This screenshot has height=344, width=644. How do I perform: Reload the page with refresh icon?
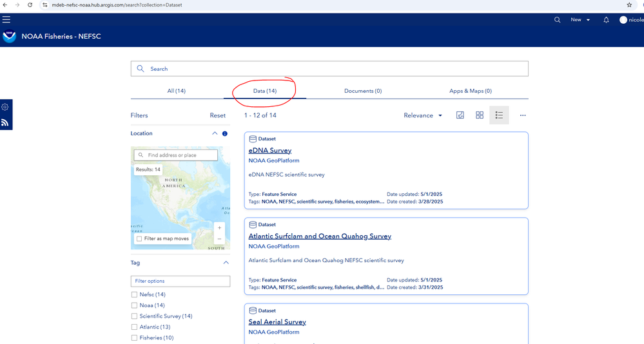click(30, 5)
